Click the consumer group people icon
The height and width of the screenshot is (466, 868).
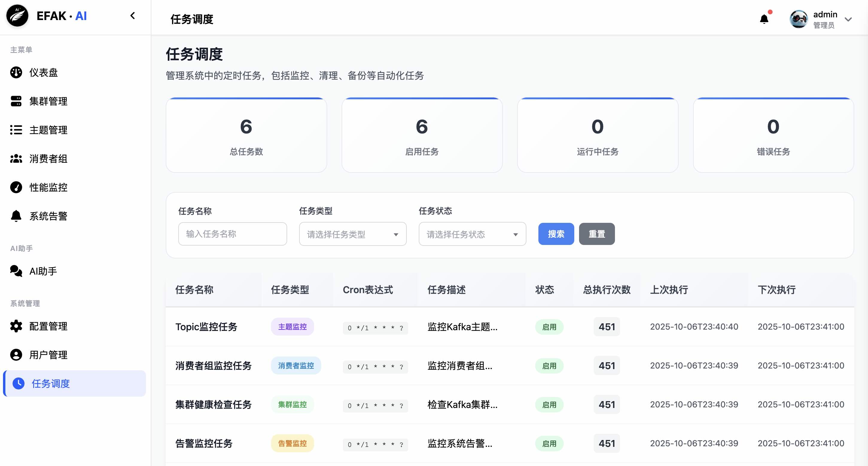(16, 158)
